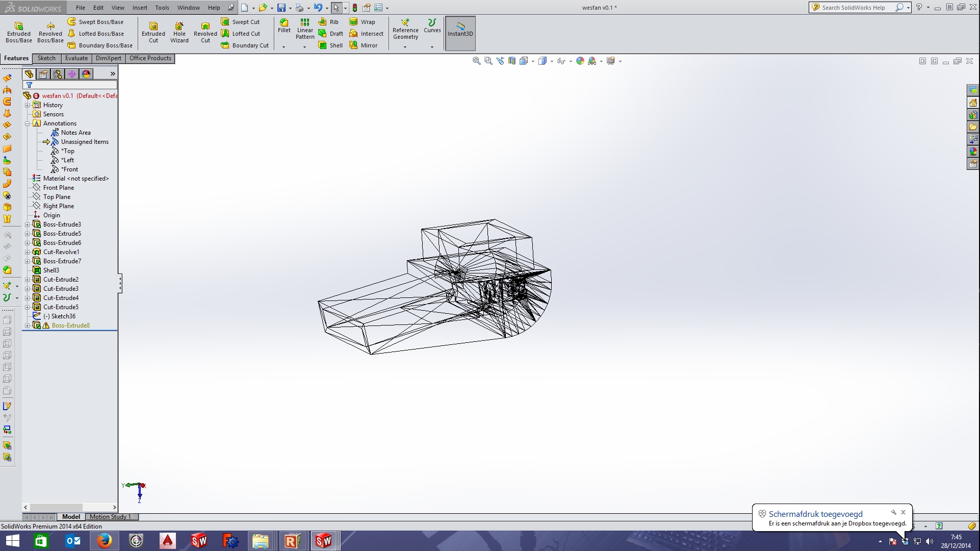Viewport: 980px width, 551px height.
Task: Expand the Cut-Revolve1 feature
Action: tap(28, 252)
